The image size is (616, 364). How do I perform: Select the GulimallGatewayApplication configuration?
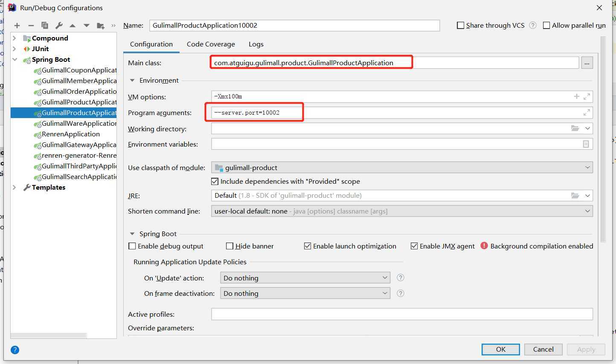click(75, 145)
